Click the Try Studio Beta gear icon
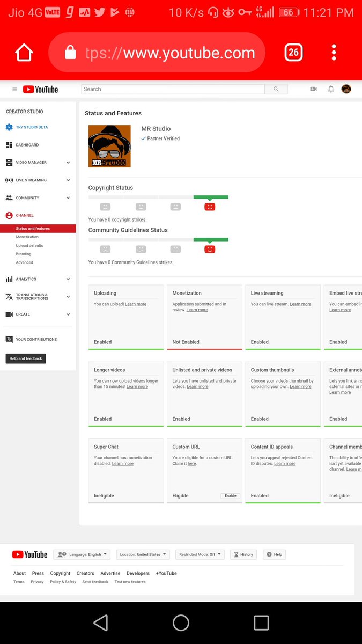Viewport: 362px width, 644px height. point(9,127)
